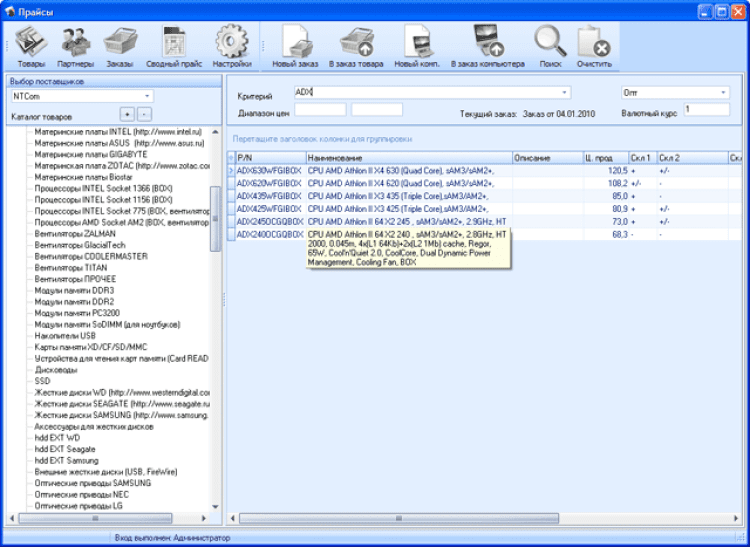Screen dimensions: 750x547
Task: Open the NTCom supplier dropdown
Action: 147,96
